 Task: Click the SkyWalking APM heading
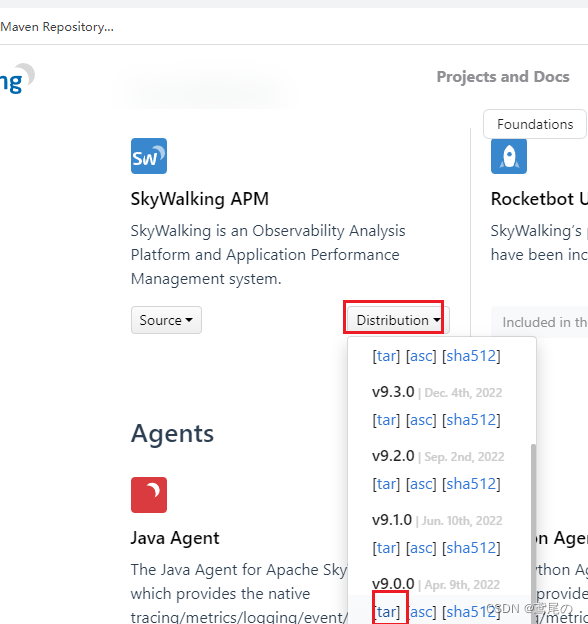pos(200,199)
